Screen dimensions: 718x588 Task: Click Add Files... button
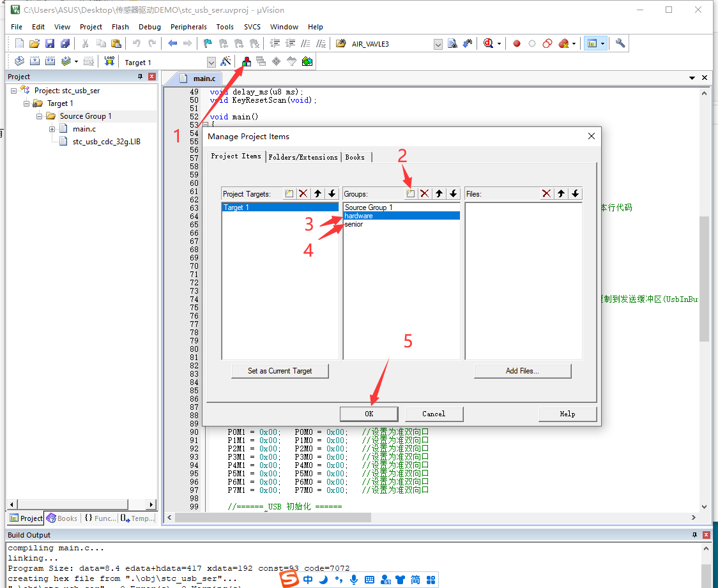tap(523, 371)
